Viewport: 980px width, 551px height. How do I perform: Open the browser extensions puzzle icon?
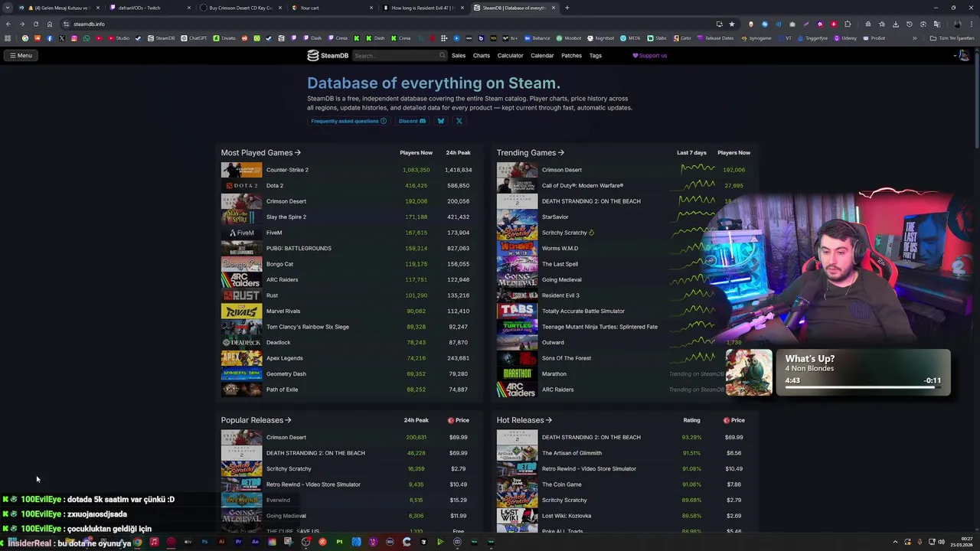click(x=848, y=24)
